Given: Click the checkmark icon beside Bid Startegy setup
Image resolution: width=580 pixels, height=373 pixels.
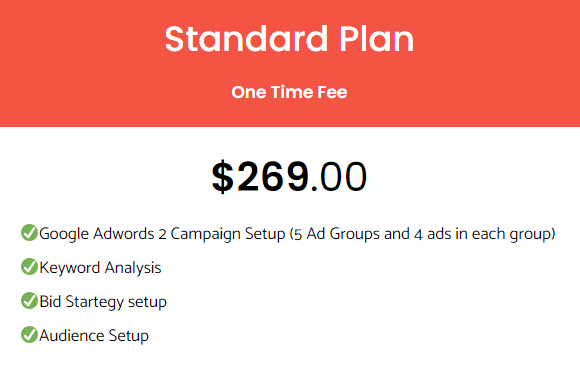Looking at the screenshot, I should [x=29, y=301].
